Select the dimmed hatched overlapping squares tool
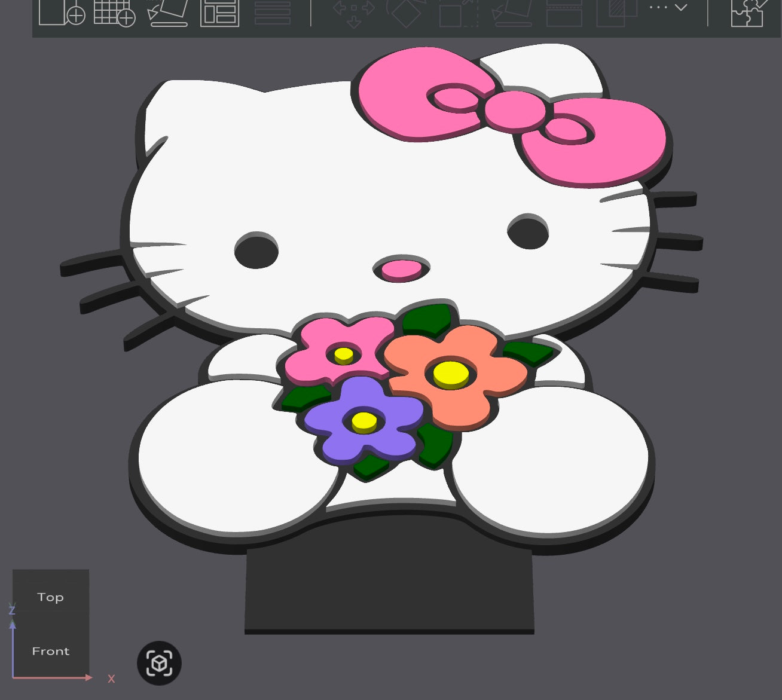 click(x=617, y=13)
